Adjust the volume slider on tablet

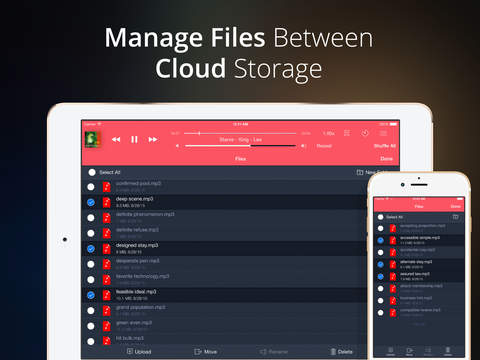[240, 146]
